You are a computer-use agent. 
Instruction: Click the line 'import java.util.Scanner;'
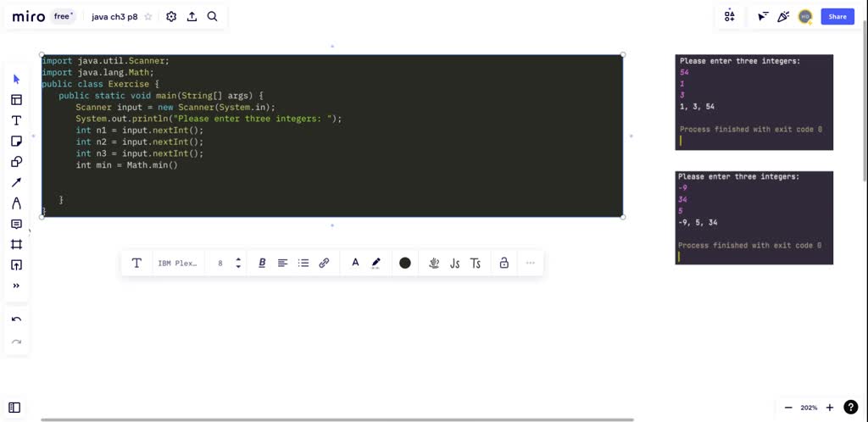pyautogui.click(x=105, y=61)
